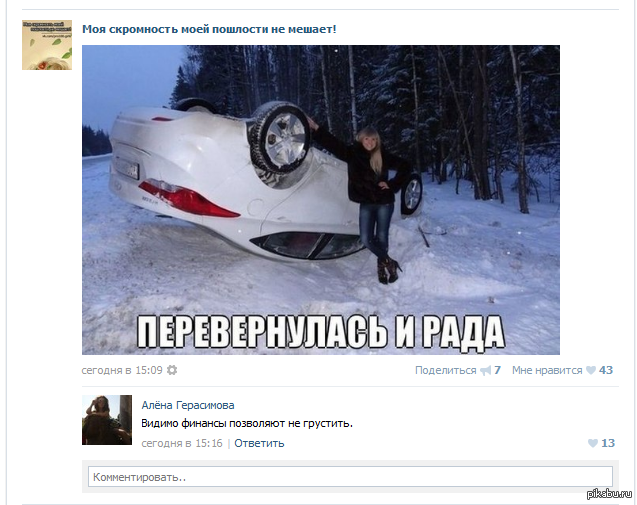Show who liked via count 43
The image size is (637, 505).
click(606, 370)
